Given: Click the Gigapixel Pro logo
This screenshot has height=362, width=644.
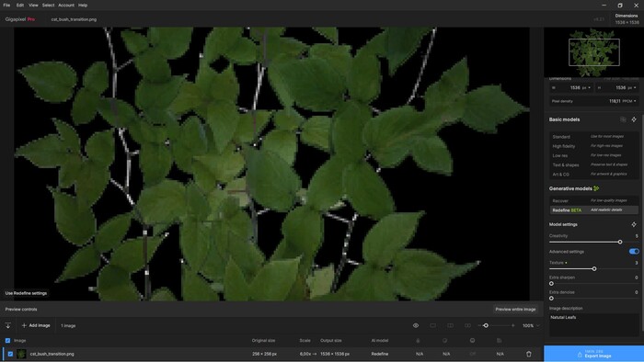Looking at the screenshot, I should click(19, 19).
